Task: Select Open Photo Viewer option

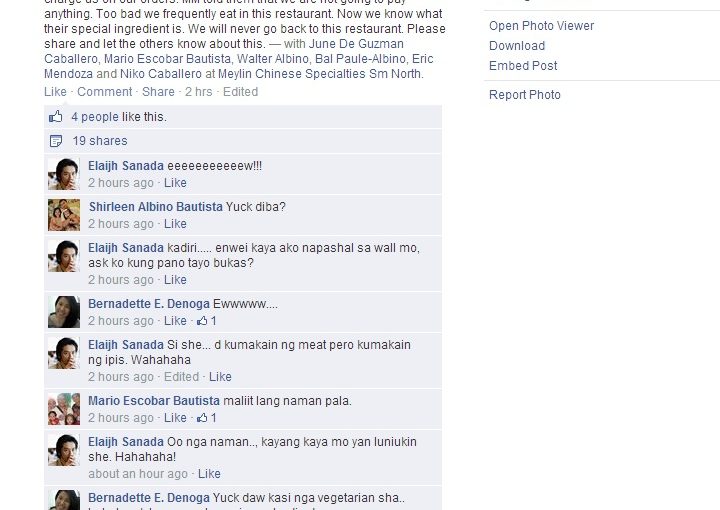Action: [541, 26]
